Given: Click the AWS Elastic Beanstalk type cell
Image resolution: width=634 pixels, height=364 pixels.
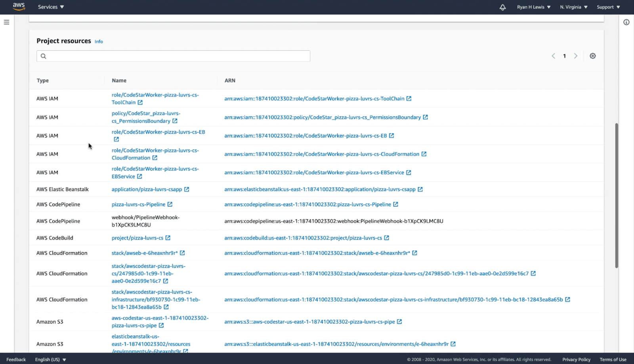Looking at the screenshot, I should [63, 189].
